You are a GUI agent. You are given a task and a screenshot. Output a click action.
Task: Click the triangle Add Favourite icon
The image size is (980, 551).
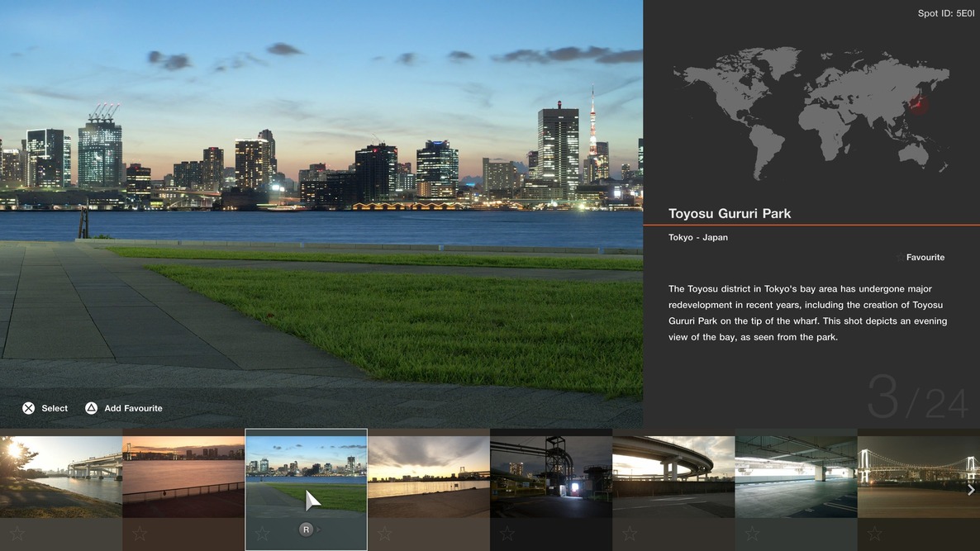click(x=92, y=408)
